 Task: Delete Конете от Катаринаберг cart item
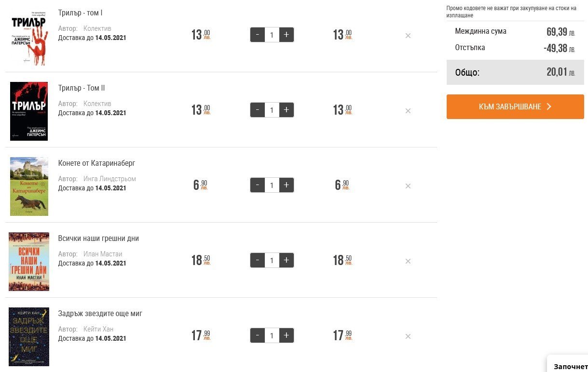tap(408, 186)
